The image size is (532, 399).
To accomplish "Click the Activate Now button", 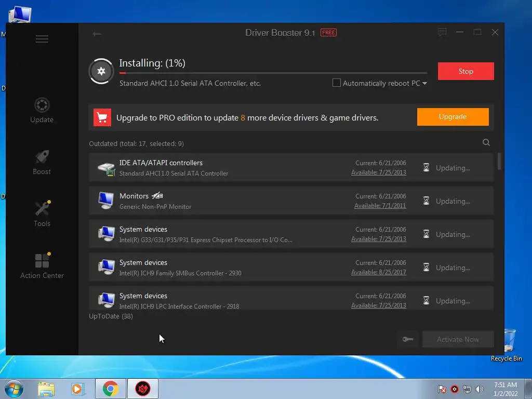I will [458, 339].
